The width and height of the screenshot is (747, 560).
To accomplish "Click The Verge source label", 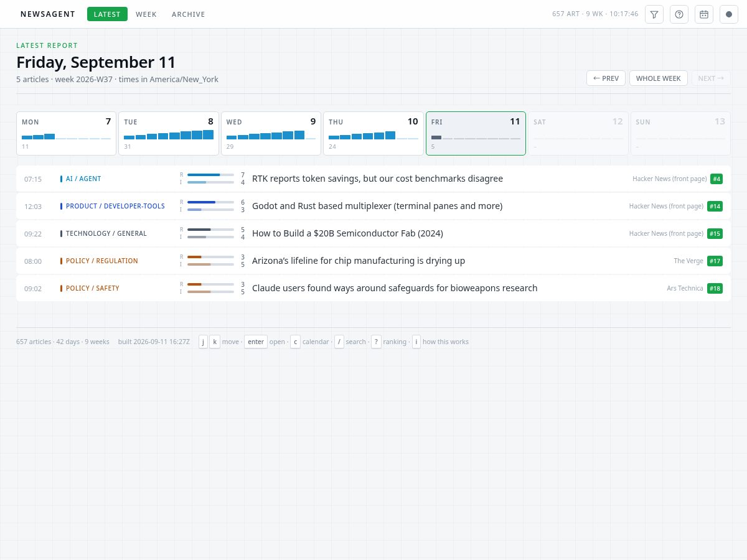I will [688, 261].
